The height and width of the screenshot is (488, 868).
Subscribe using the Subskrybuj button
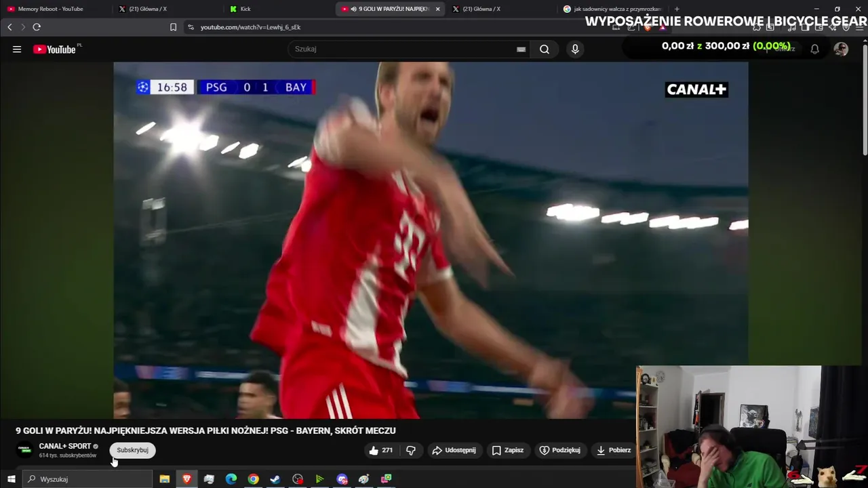coord(132,450)
